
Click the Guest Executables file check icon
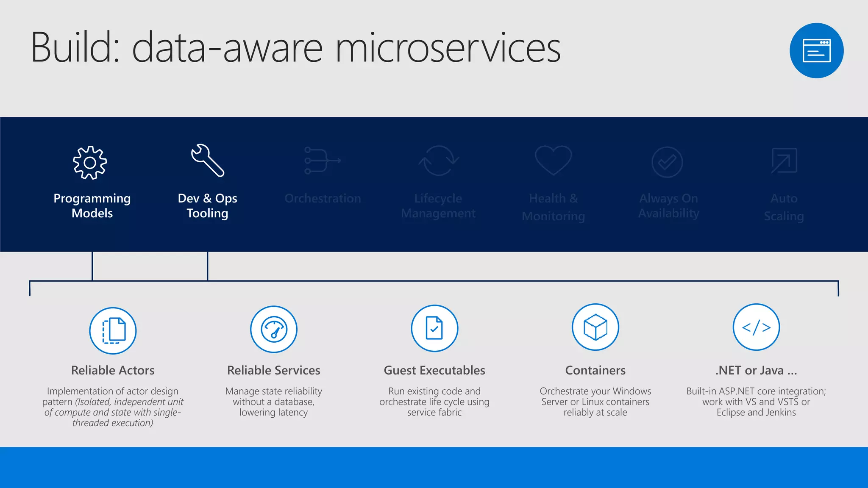434,328
